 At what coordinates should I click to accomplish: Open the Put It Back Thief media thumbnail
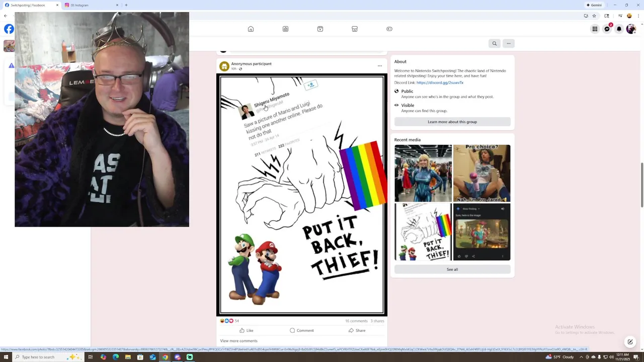pos(423,232)
